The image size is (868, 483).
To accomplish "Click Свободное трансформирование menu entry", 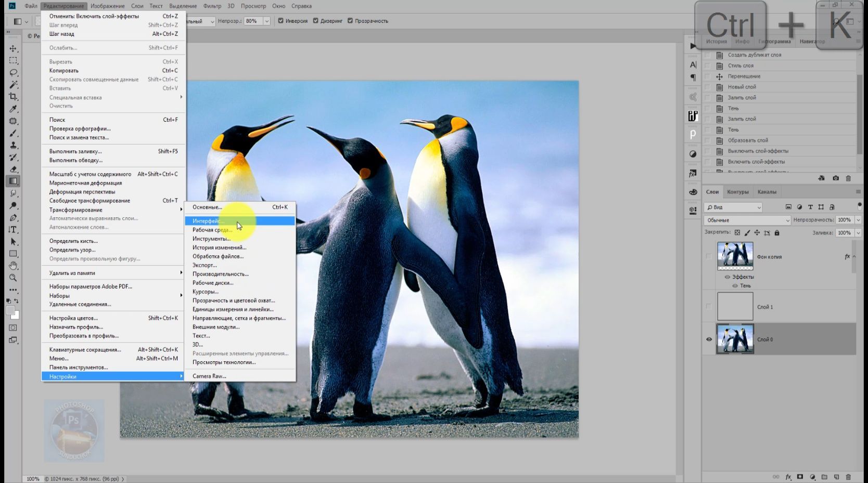I will click(x=113, y=201).
